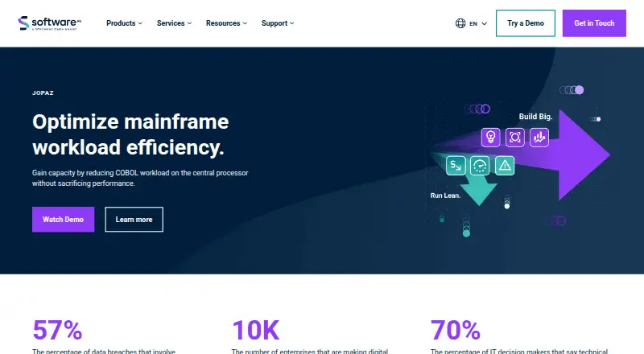644x354 pixels.
Task: Click the Learn more button
Action: 134,220
